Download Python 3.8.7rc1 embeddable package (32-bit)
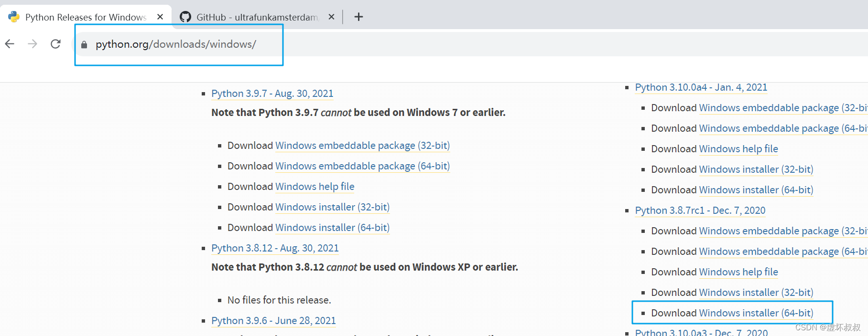The height and width of the screenshot is (336, 868). [x=783, y=231]
